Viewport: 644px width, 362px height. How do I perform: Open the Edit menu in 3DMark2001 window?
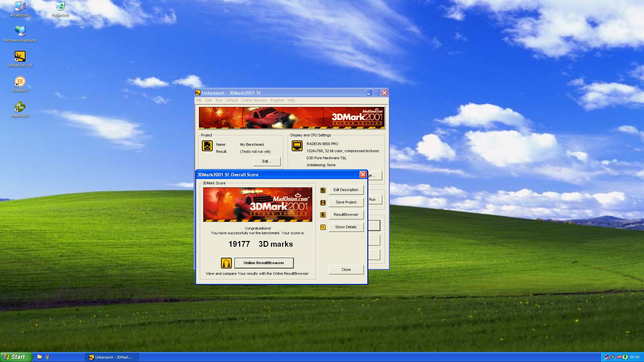coord(209,100)
